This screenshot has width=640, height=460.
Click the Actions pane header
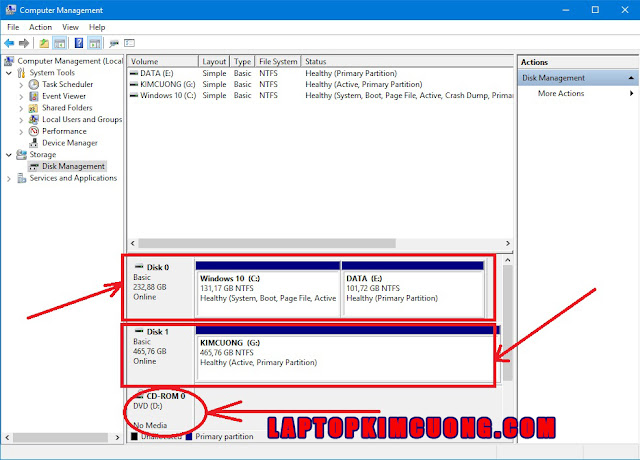click(x=578, y=62)
